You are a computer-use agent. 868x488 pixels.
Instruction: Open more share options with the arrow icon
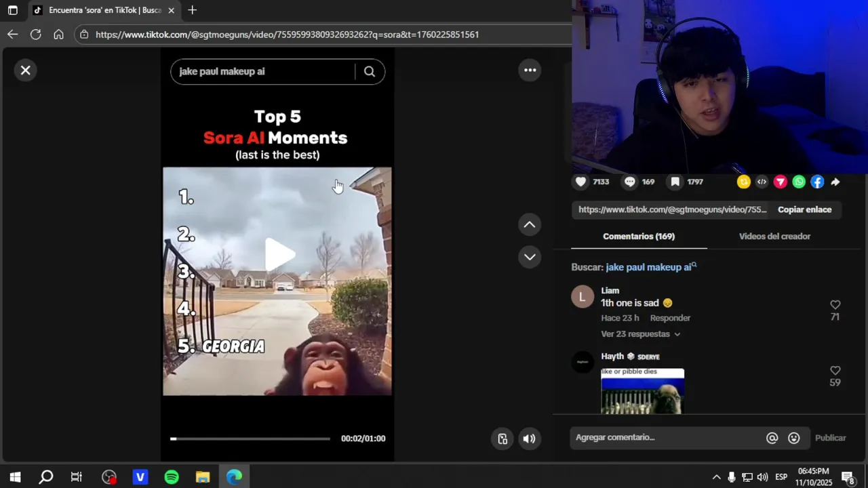(835, 182)
